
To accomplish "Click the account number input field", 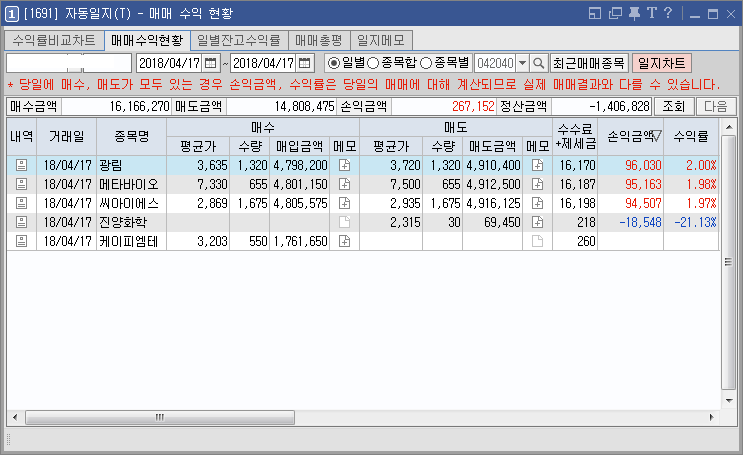I will [x=69, y=63].
